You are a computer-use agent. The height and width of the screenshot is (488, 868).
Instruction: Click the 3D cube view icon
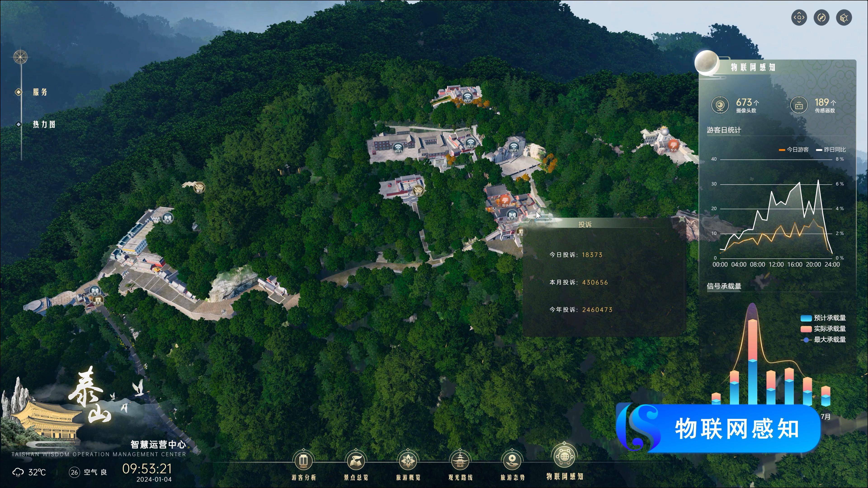pyautogui.click(x=844, y=18)
